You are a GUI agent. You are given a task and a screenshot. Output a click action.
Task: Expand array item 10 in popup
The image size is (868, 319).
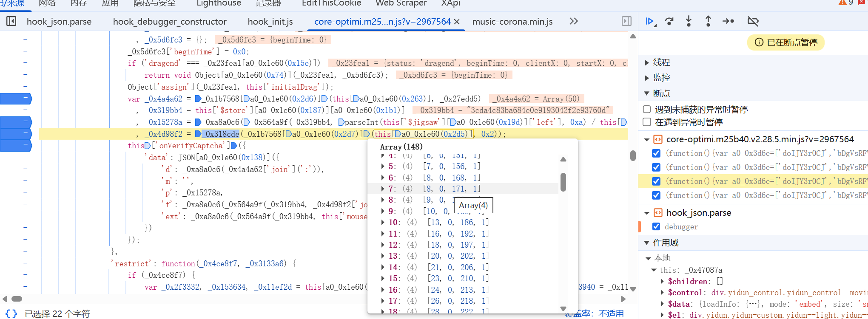[x=383, y=222]
